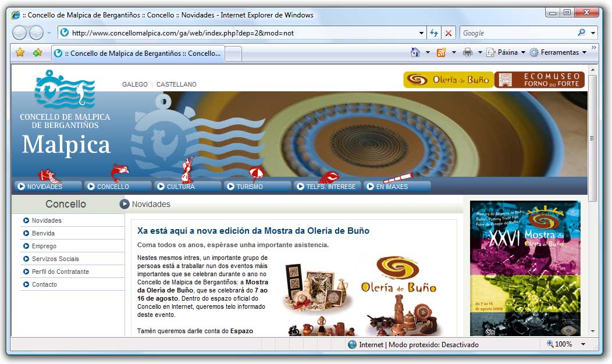Click the Google search box
This screenshot has width=612, height=364.
click(x=517, y=33)
